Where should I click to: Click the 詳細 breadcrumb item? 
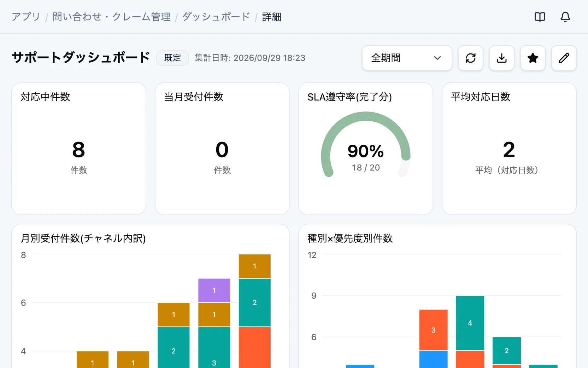(271, 17)
